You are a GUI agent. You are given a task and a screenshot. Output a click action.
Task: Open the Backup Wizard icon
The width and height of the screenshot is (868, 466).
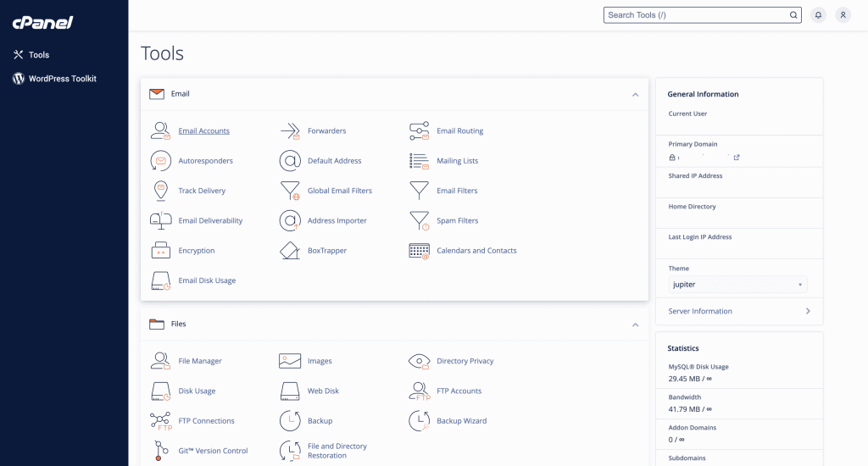tap(419, 420)
